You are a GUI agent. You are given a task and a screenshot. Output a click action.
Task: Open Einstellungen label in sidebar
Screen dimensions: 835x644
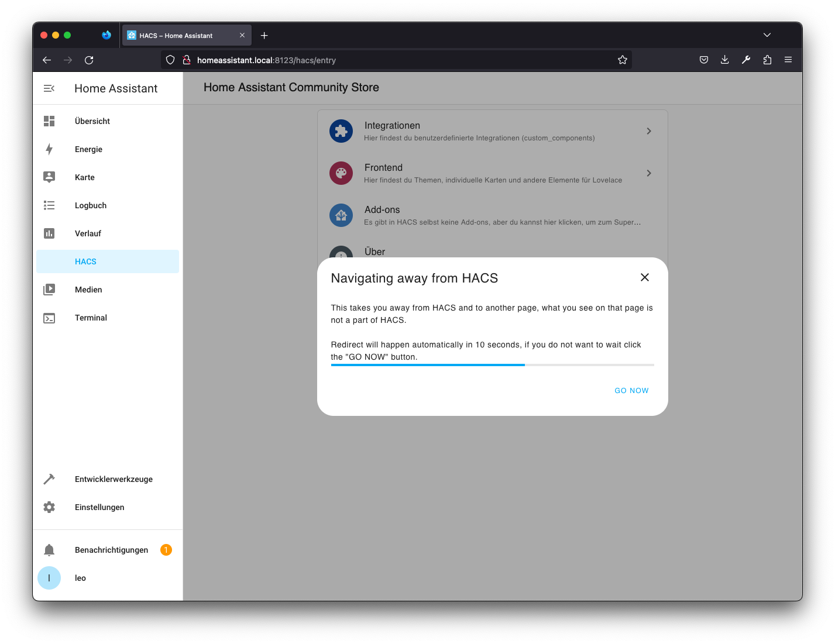pyautogui.click(x=99, y=507)
